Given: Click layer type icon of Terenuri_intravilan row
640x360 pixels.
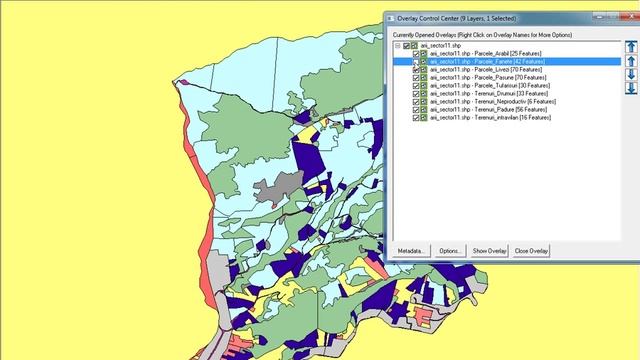Looking at the screenshot, I should (424, 118).
